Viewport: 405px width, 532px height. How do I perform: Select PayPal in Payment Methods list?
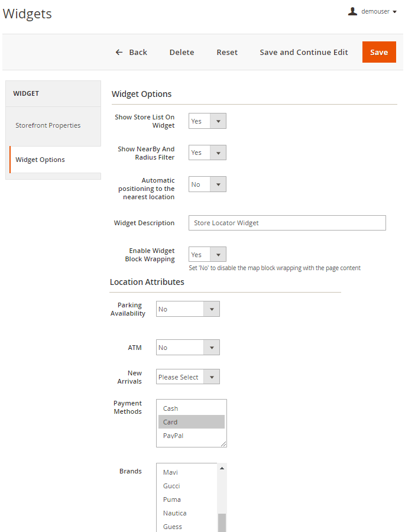pyautogui.click(x=173, y=436)
